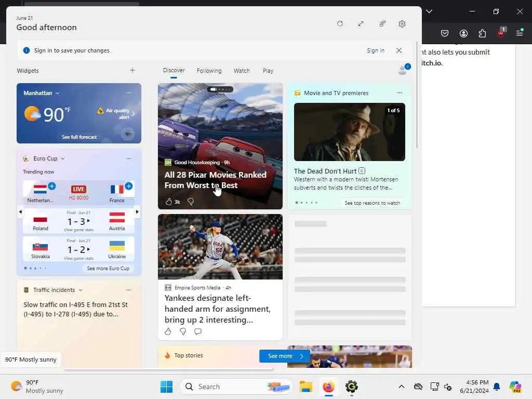View Poland vs Austria game stats
The height and width of the screenshot is (399, 532).
click(x=78, y=230)
